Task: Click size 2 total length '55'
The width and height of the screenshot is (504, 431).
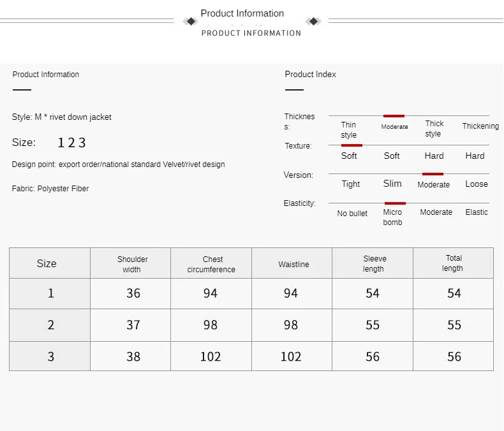Action: pyautogui.click(x=453, y=325)
